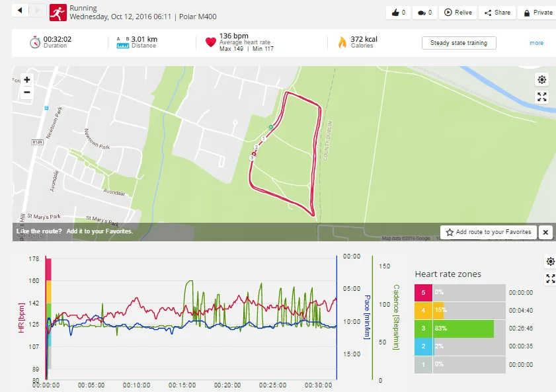Click the 83% zone 3 bar

463,329
